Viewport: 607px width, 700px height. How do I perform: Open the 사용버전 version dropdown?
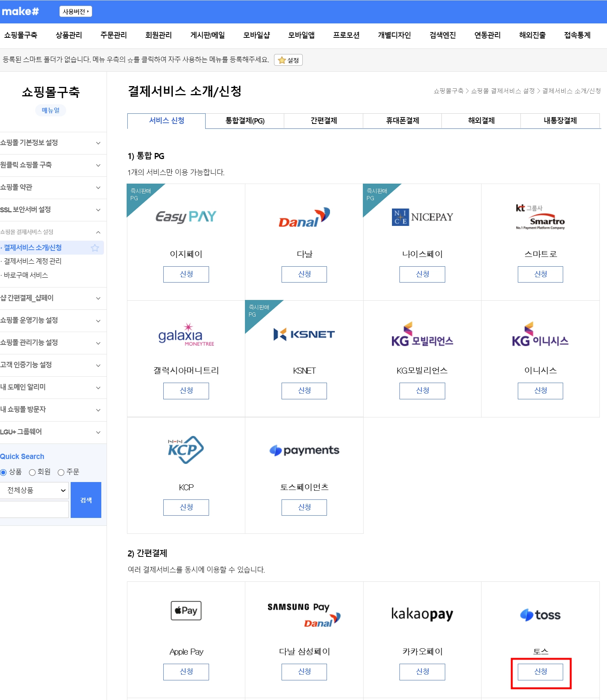coord(76,11)
